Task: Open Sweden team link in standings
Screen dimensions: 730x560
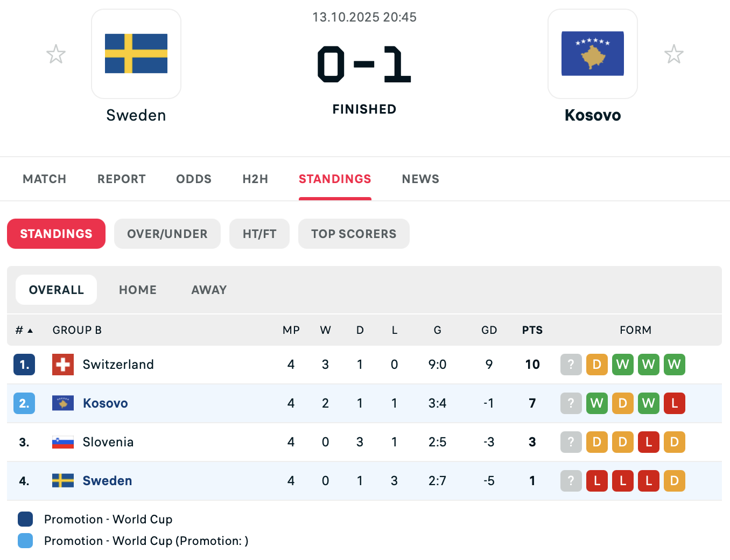Action: 107,481
